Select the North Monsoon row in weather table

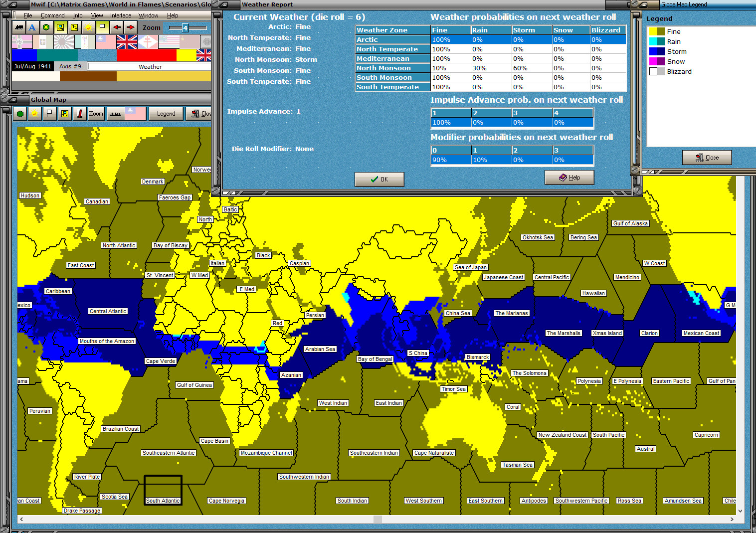pyautogui.click(x=491, y=68)
